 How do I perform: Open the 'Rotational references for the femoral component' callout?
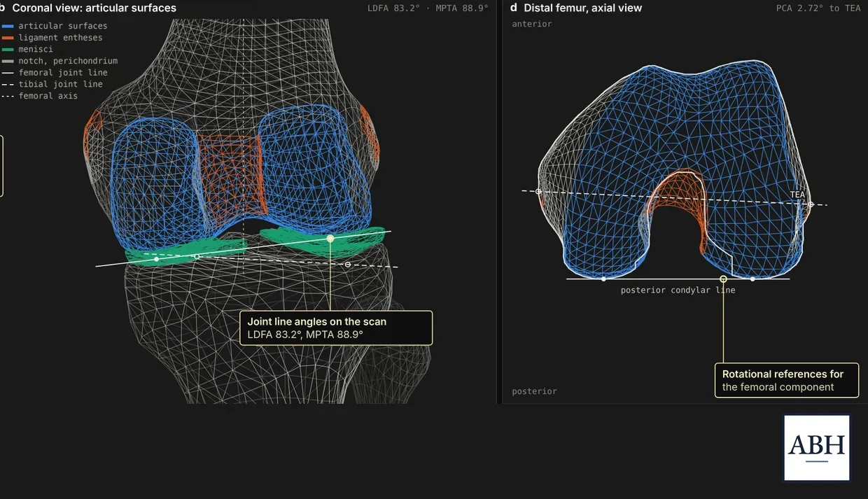point(787,380)
